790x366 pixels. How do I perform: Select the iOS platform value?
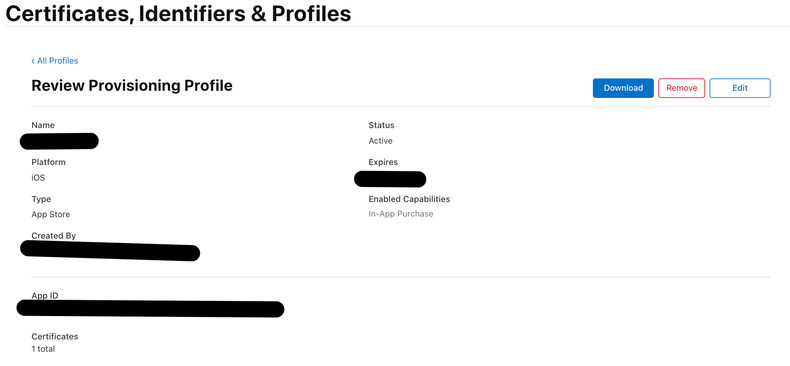click(x=38, y=177)
